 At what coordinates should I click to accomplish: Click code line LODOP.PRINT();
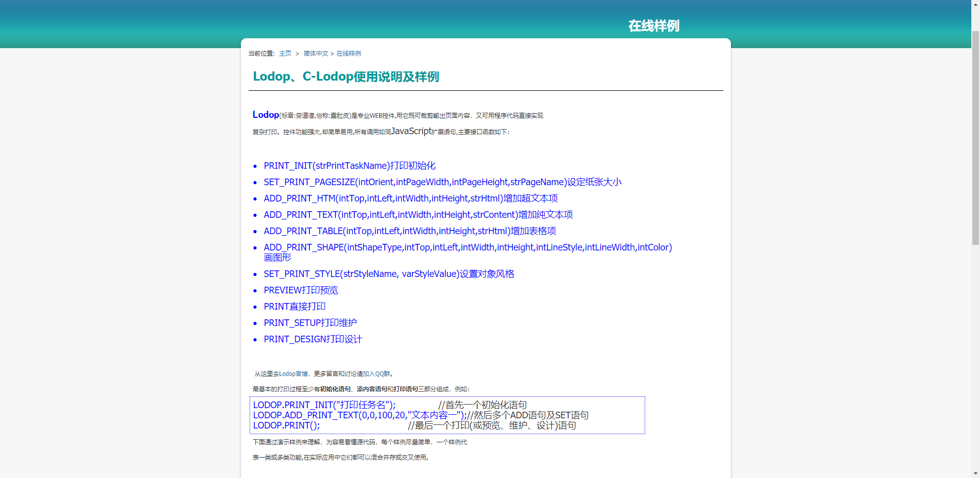pos(286,425)
